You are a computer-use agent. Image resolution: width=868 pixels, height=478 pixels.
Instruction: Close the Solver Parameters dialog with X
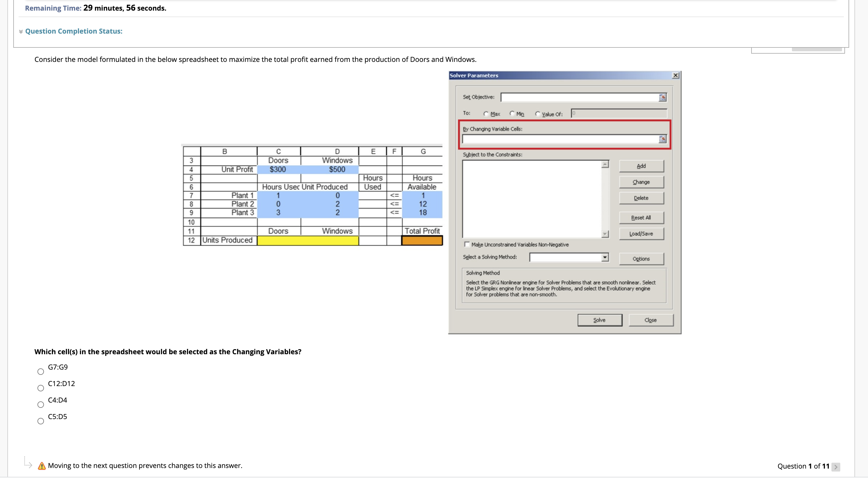pyautogui.click(x=676, y=75)
